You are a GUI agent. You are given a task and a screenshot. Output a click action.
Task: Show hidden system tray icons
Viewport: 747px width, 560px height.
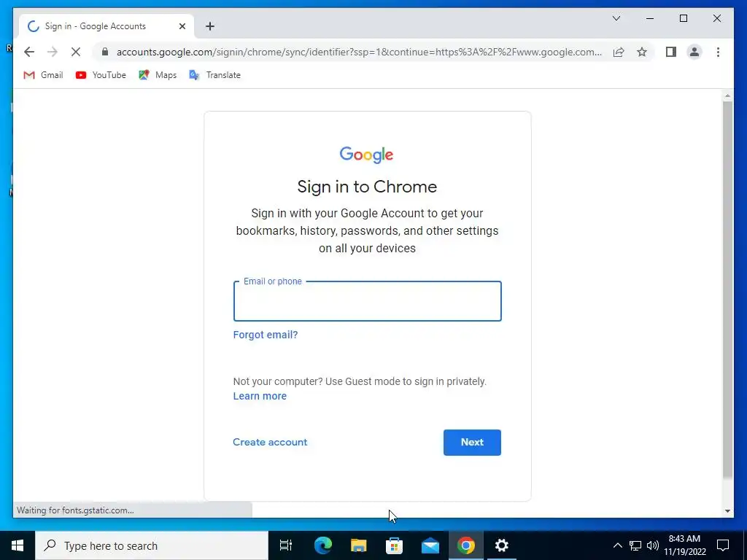(617, 545)
